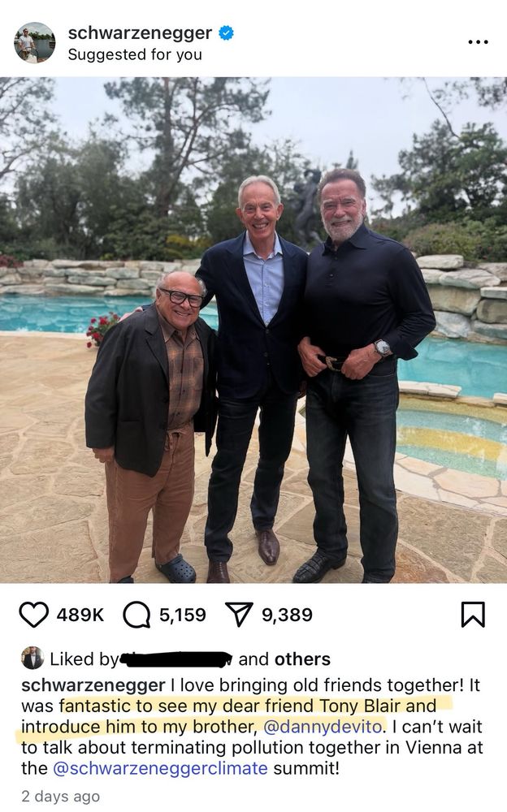507x812 pixels.
Task: Tap the small liker avatar beside Liked by
Action: [x=32, y=659]
